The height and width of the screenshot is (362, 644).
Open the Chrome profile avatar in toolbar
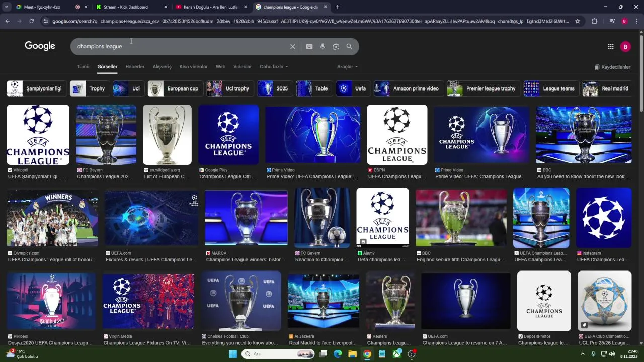(624, 21)
